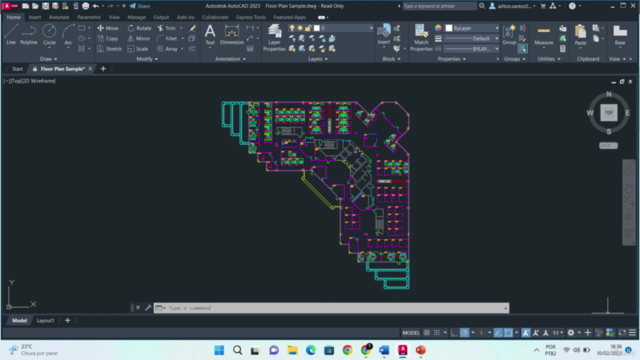The image size is (640, 360).
Task: Toggle object snap tracking in status bar
Action: coord(498,333)
